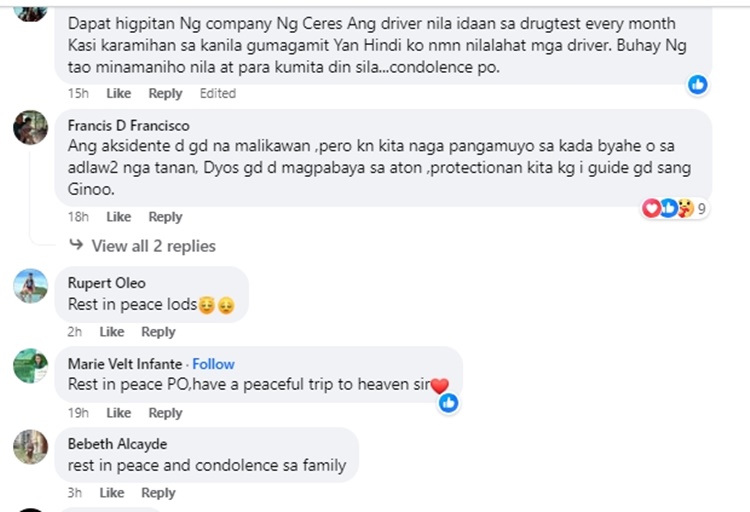The image size is (750, 512).
Task: Click the thumbs-up reaction on the Ceres drugtest comment
Action: coord(698,85)
